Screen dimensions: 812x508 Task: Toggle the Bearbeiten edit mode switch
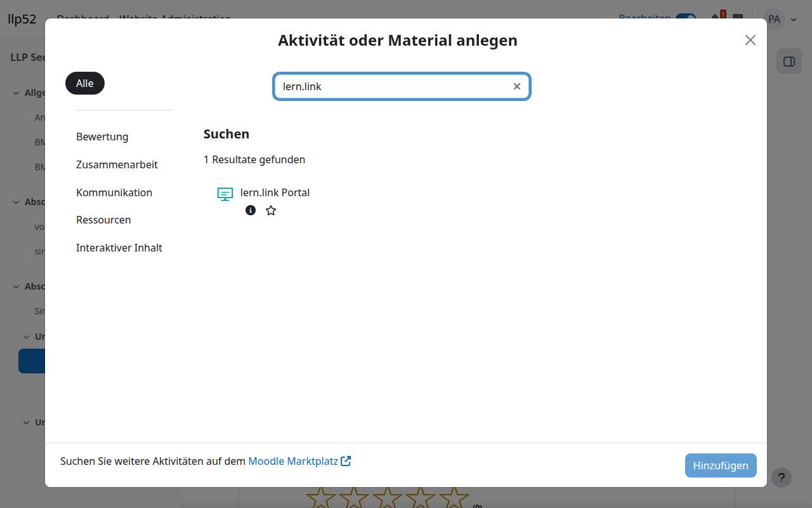pos(685,19)
